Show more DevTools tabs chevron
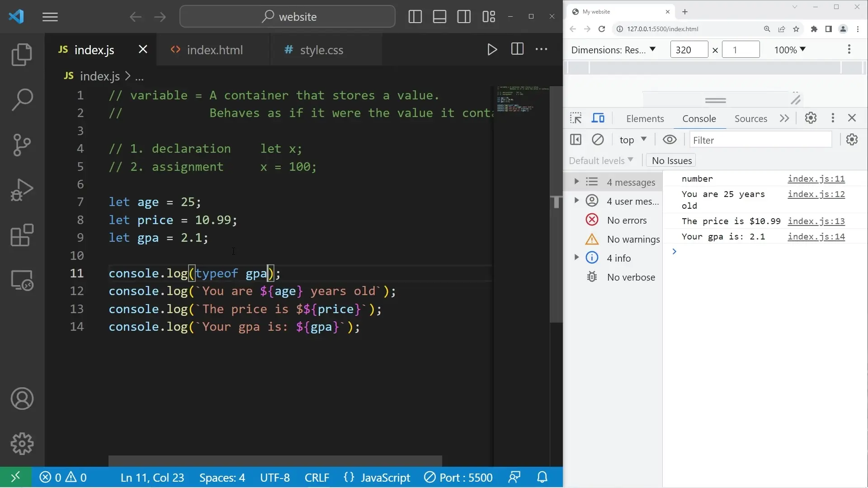This screenshot has height=488, width=868. click(x=784, y=118)
